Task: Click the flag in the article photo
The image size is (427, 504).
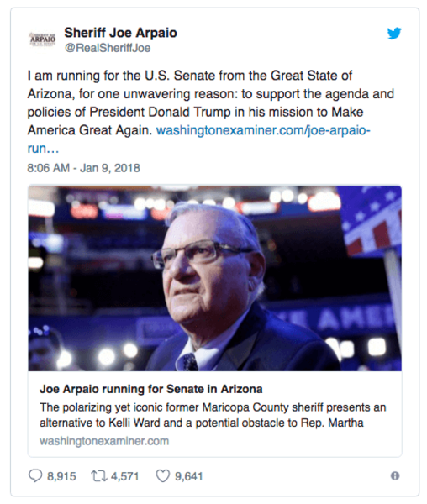Action: click(372, 222)
